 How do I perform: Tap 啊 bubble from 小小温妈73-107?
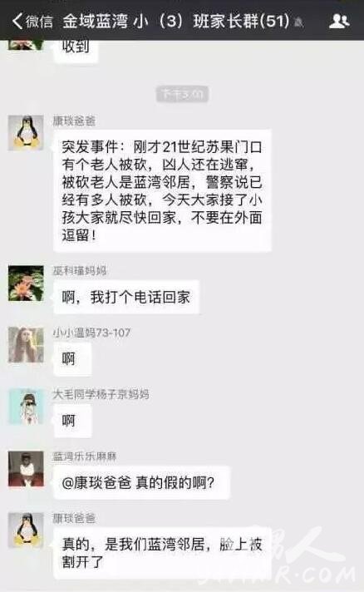pos(72,358)
